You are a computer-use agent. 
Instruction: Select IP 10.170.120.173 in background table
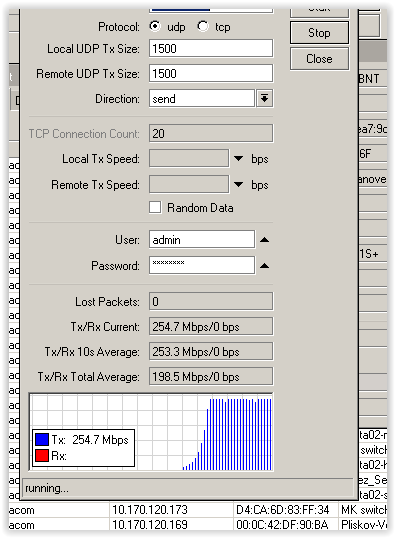pos(150,510)
